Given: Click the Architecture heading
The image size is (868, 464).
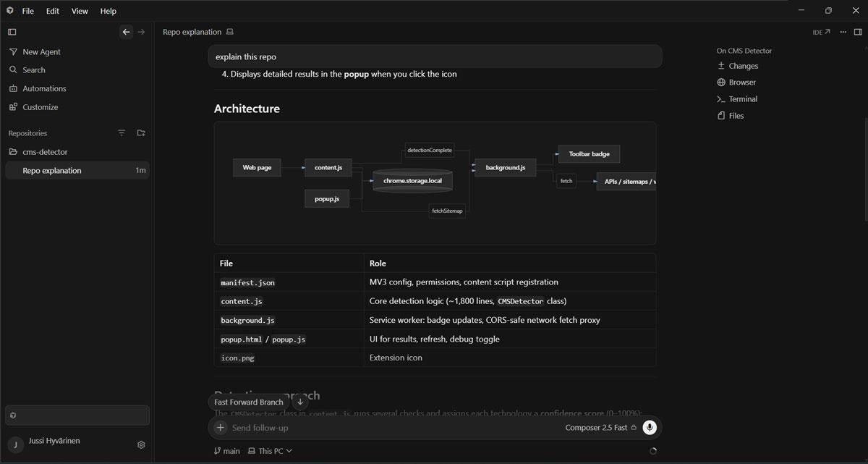Looking at the screenshot, I should 247,109.
